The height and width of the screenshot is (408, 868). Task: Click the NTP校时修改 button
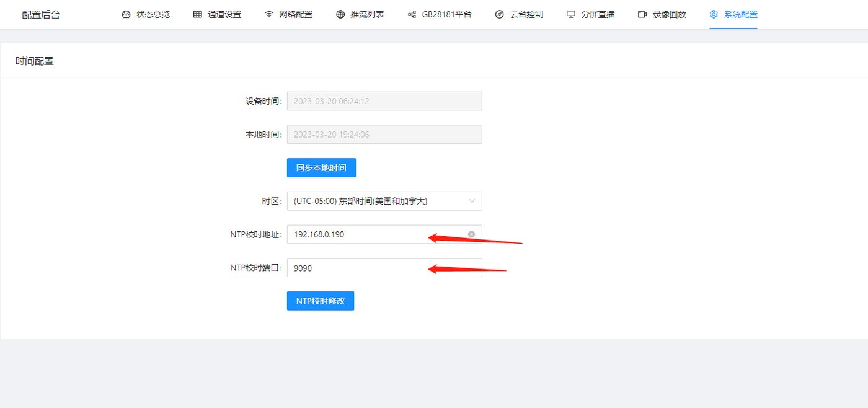[321, 301]
